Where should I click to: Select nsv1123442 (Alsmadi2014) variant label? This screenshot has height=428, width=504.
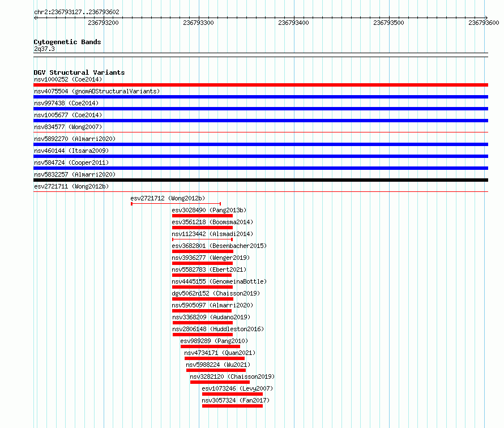(x=212, y=234)
